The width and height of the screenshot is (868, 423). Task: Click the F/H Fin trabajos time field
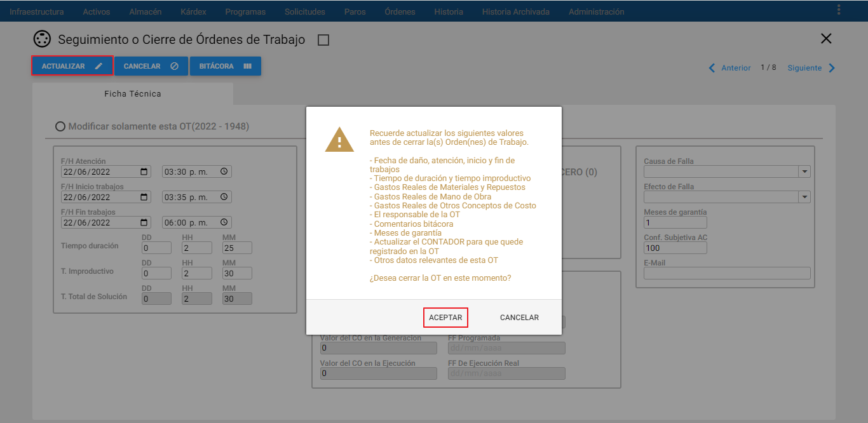[x=197, y=222]
